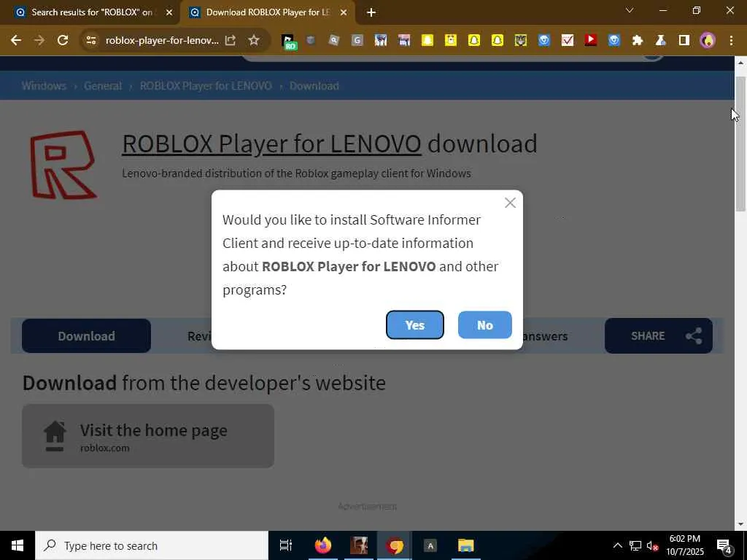Open the cat face extension
The height and width of the screenshot is (560, 747).
coord(521,41)
